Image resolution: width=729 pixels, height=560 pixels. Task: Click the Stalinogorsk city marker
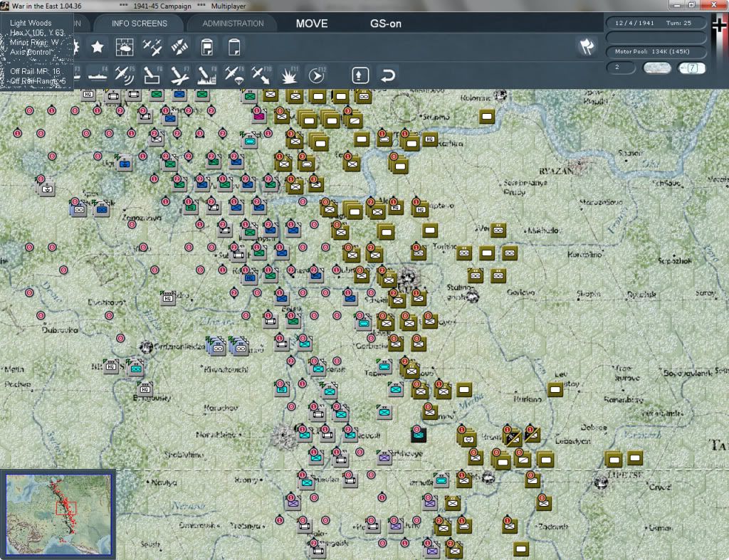coord(472,297)
